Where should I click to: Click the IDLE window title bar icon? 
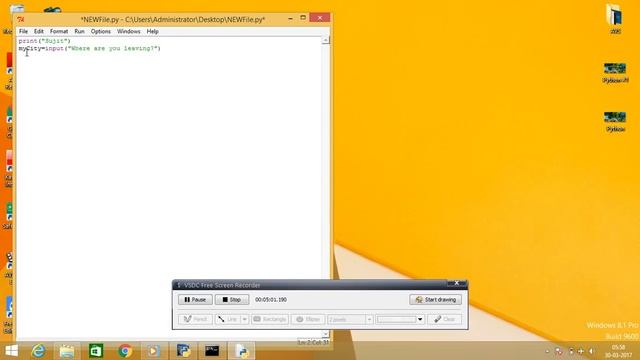click(x=21, y=19)
